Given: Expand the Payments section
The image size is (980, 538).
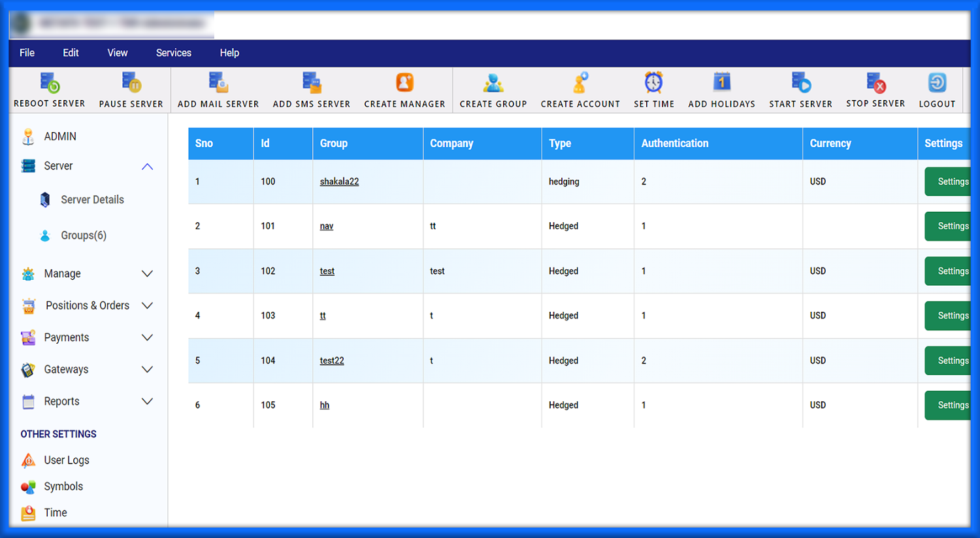Looking at the screenshot, I should click(67, 337).
